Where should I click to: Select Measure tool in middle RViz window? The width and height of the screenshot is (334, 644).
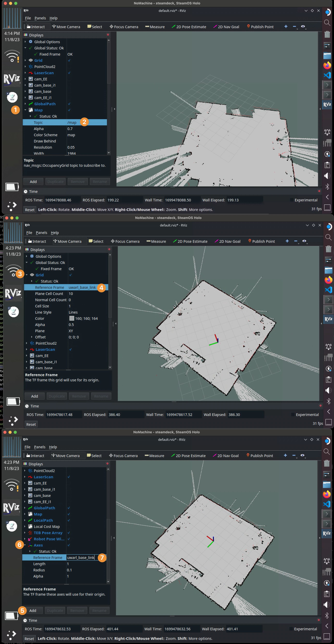coord(156,241)
